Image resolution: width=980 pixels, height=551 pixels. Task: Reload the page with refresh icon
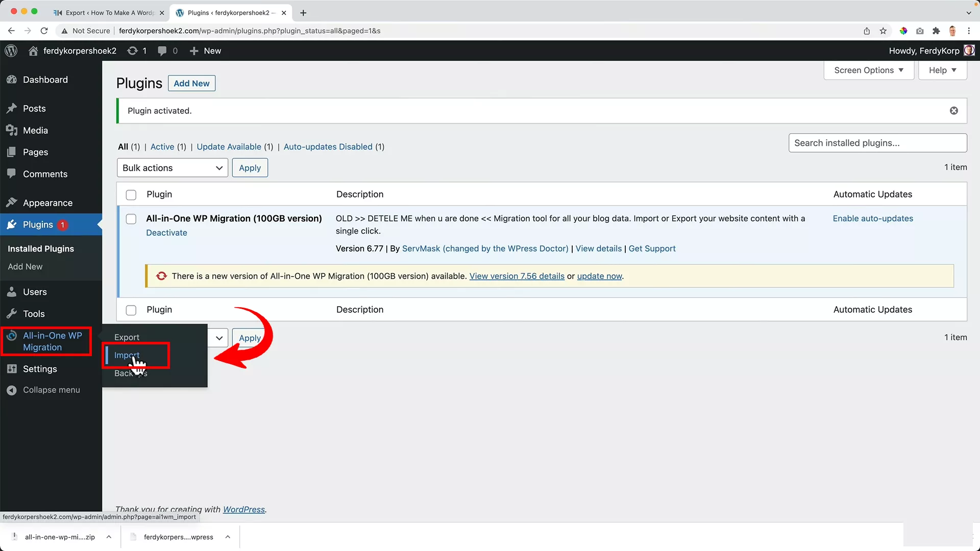[x=44, y=31]
